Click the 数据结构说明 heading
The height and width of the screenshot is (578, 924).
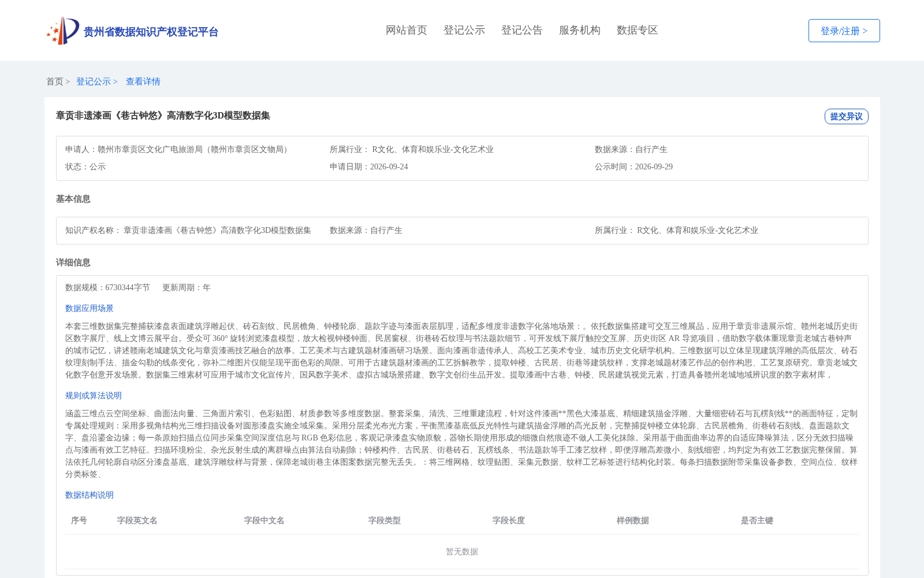pyautogui.click(x=90, y=495)
